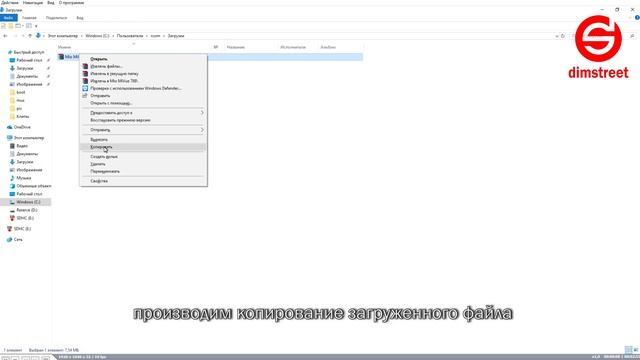The image size is (640, 360).
Task: Click the pic folder icon in sidebar
Action: click(12, 109)
